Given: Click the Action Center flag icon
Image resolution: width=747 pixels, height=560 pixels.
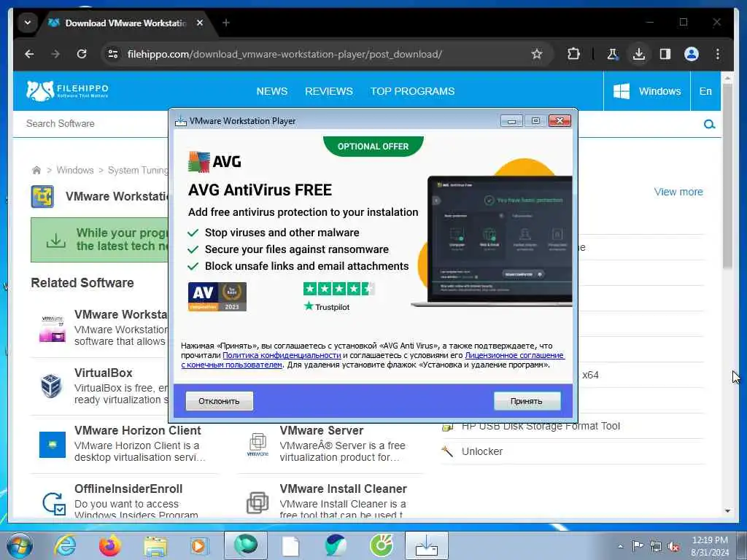Looking at the screenshot, I should [x=638, y=546].
